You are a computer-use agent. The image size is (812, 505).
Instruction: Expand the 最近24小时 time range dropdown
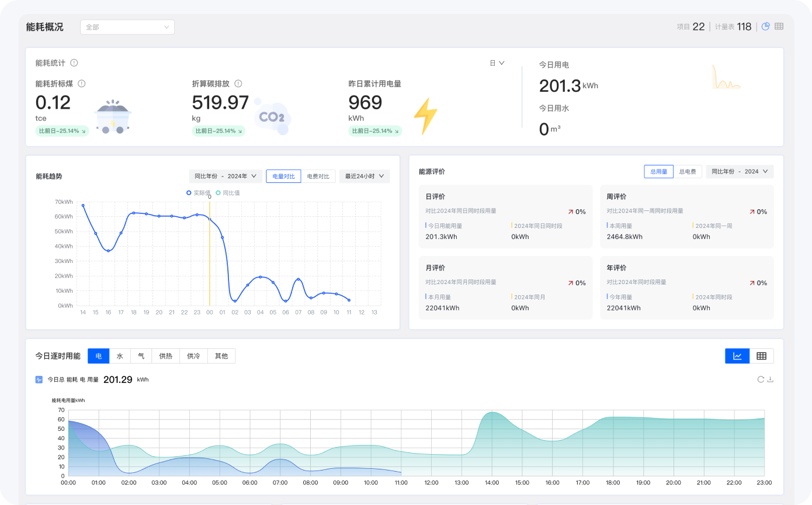[365, 176]
